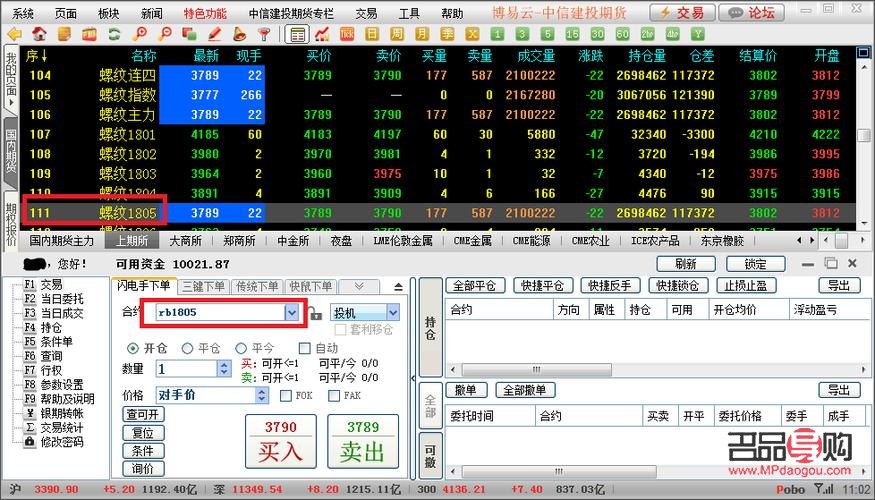This screenshot has width=875, height=500.
Task: Open the 论坛 forum button
Action: click(751, 13)
